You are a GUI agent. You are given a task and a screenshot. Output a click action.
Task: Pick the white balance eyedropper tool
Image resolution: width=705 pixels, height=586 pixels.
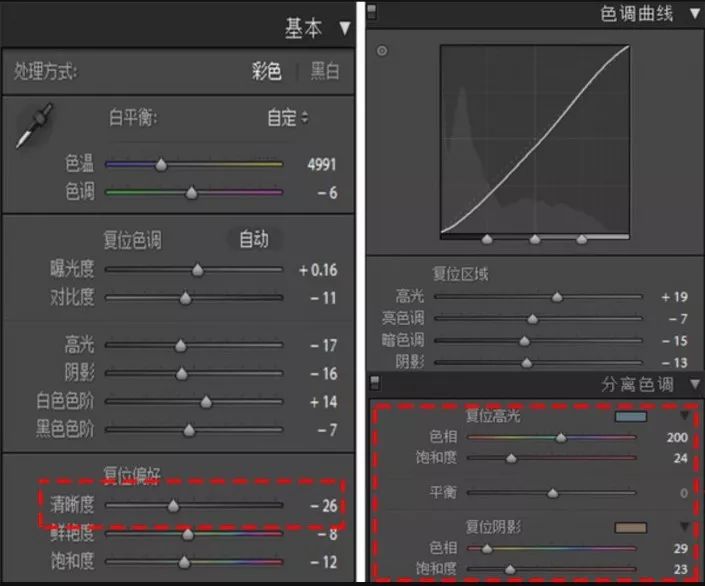point(35,125)
